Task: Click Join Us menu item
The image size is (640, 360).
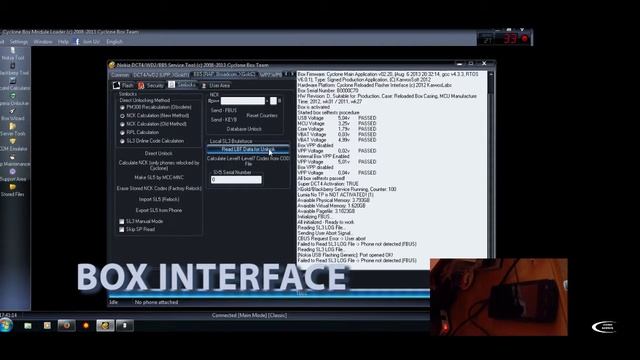Action: tap(91, 42)
